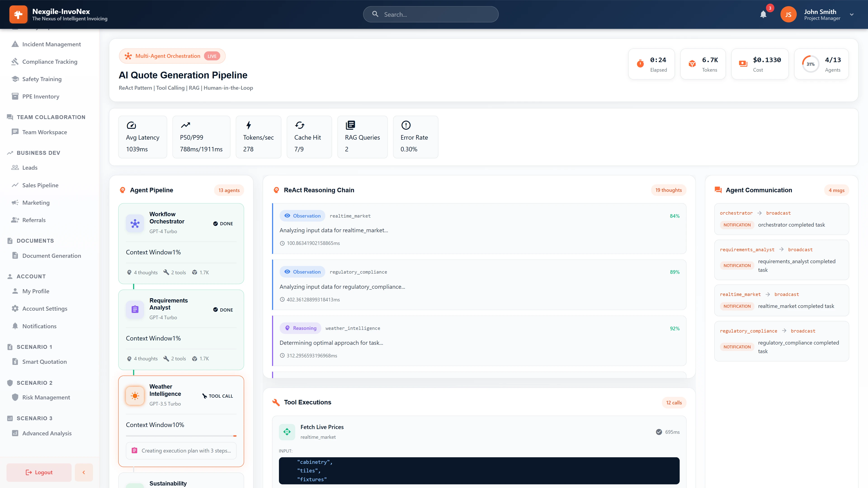The width and height of the screenshot is (868, 488).
Task: Collapse the sidebar with the left chevron
Action: pyautogui.click(x=84, y=472)
